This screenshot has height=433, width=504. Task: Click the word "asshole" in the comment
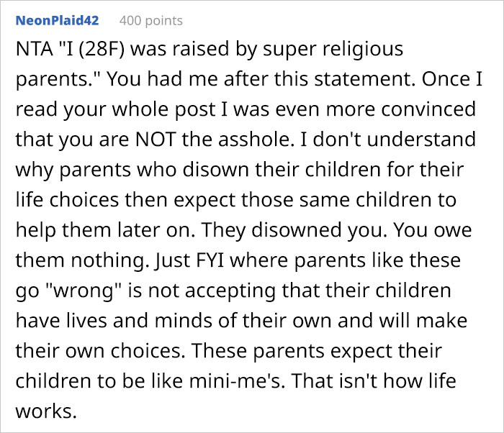pos(255,139)
